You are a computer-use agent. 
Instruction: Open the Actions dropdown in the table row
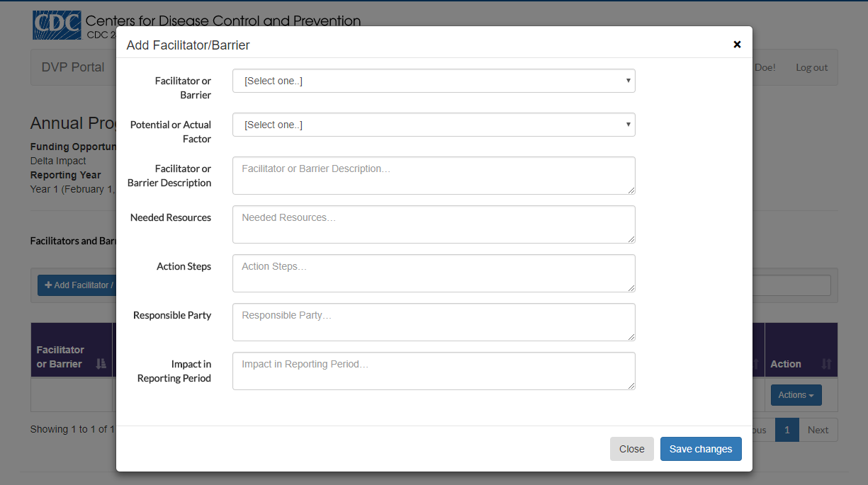tap(796, 395)
